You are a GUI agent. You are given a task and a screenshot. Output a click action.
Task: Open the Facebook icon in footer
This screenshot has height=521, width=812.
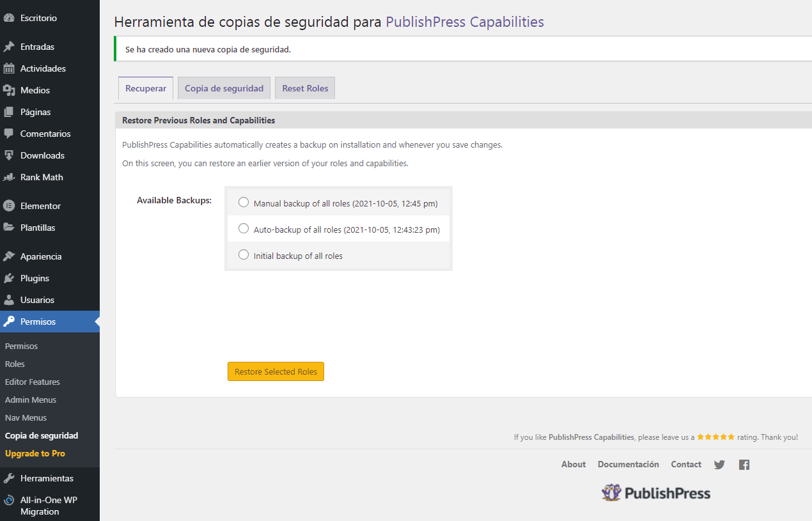click(x=744, y=465)
